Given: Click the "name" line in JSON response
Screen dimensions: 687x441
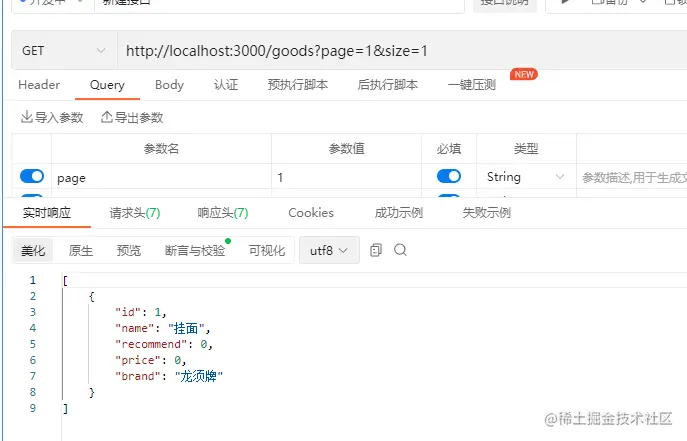Looking at the screenshot, I should point(163,328).
